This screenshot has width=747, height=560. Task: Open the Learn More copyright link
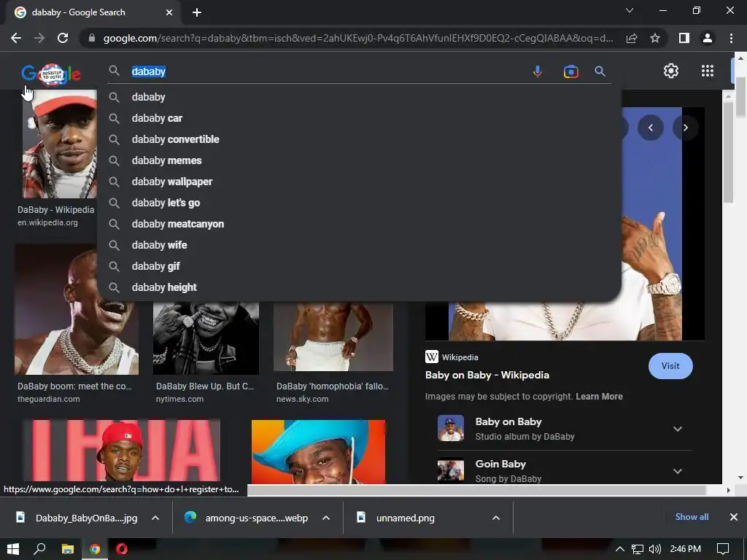point(599,396)
